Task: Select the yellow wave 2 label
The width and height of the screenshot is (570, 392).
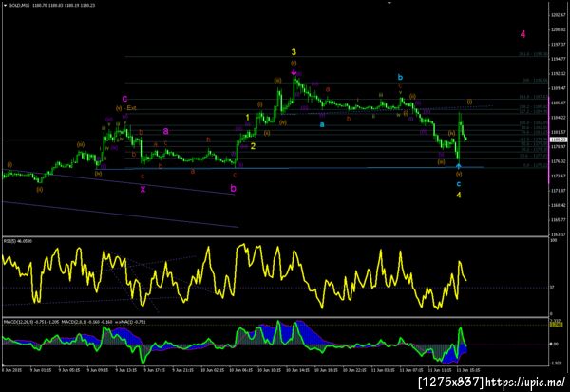Action: 253,146
